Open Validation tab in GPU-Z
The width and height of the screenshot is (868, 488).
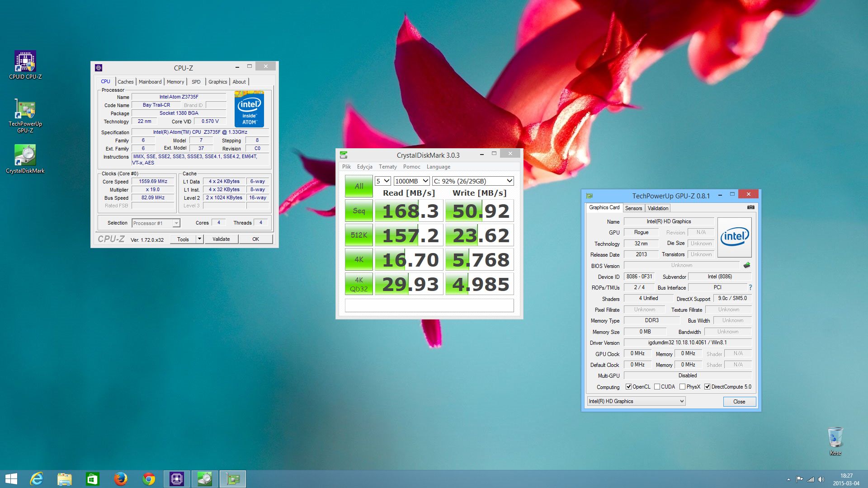point(657,208)
